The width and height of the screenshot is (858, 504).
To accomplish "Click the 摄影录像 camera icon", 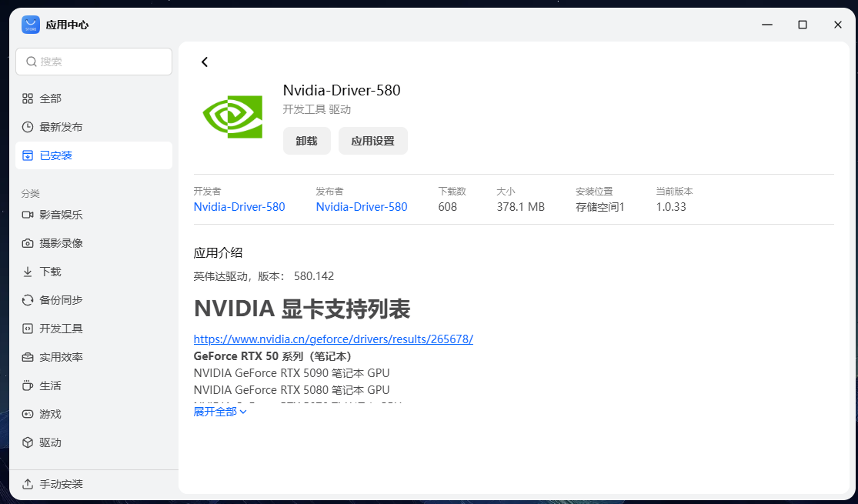I will click(x=28, y=243).
